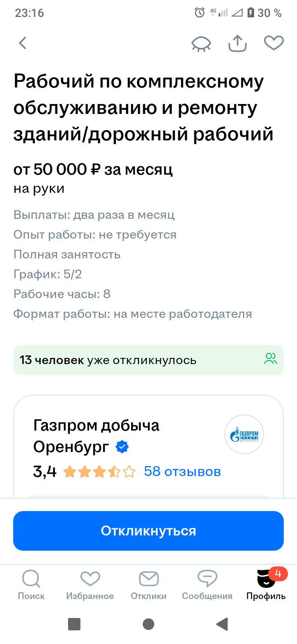Tap the back arrow icon
The height and width of the screenshot is (644, 297).
[x=23, y=43]
